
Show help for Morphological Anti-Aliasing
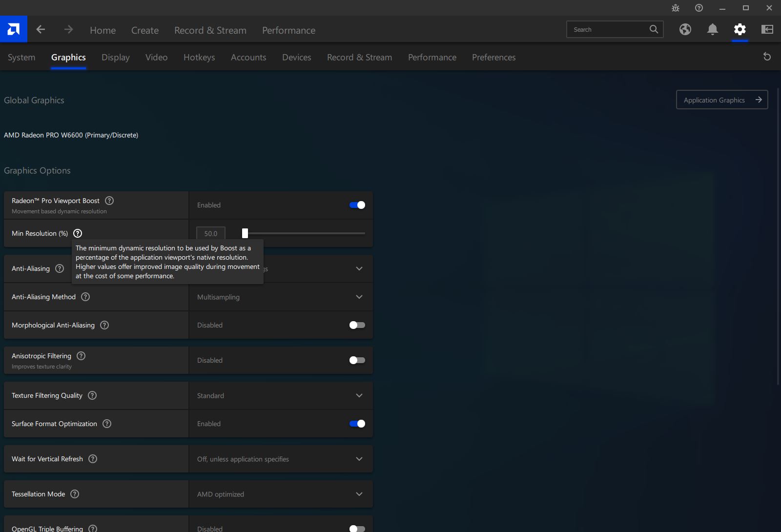(x=104, y=325)
